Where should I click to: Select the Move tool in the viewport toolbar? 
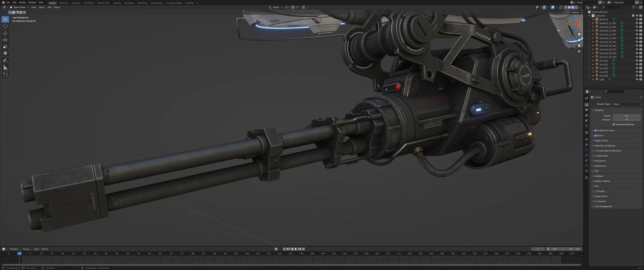click(5, 33)
